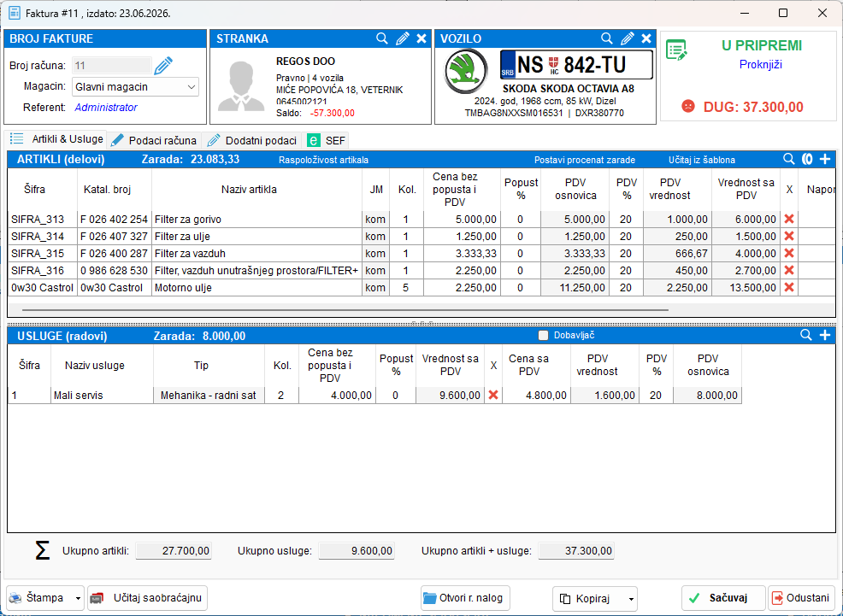843x616 pixels.
Task: Open the Magacin dropdown
Action: point(135,87)
